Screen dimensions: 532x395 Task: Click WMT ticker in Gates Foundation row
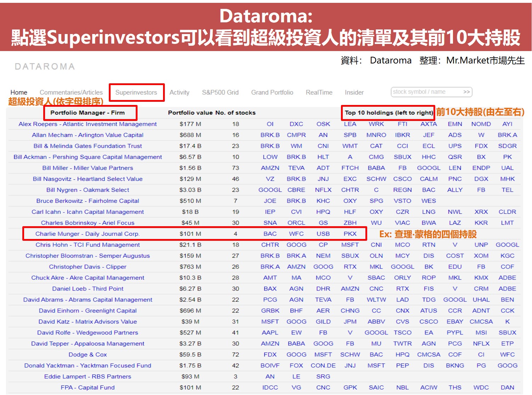(350, 146)
